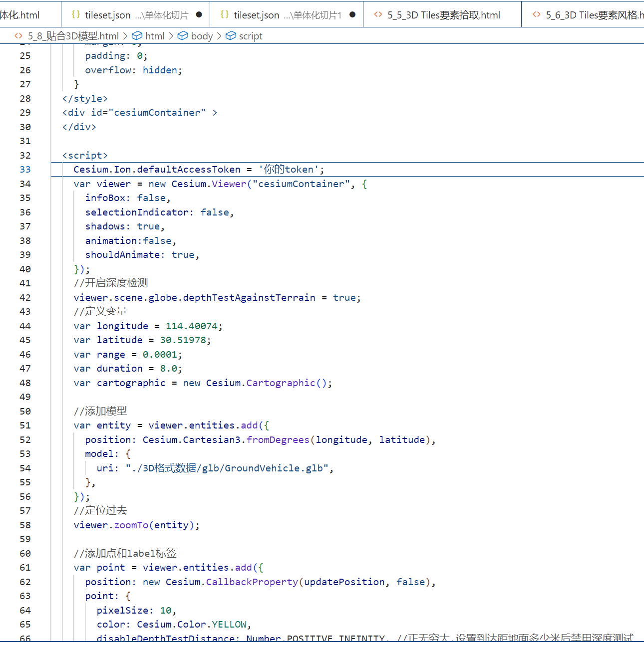Screen dimensions: 644x646
Task: Click the '</div>' tag on line 30
Action: pyautogui.click(x=79, y=127)
